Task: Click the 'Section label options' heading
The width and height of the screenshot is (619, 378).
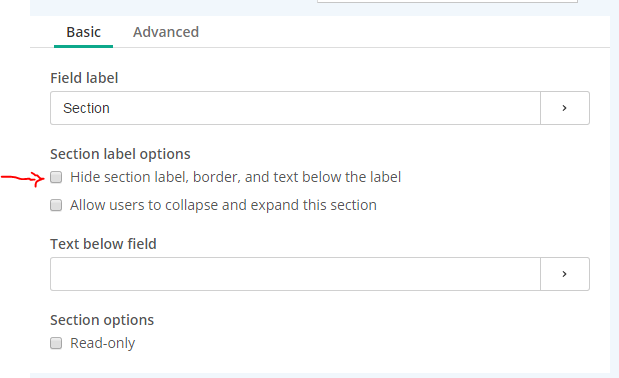Action: 120,154
